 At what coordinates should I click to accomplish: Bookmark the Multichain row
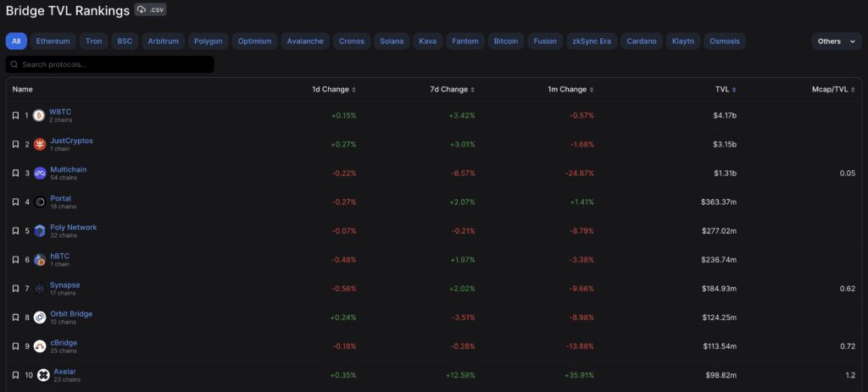coord(15,173)
